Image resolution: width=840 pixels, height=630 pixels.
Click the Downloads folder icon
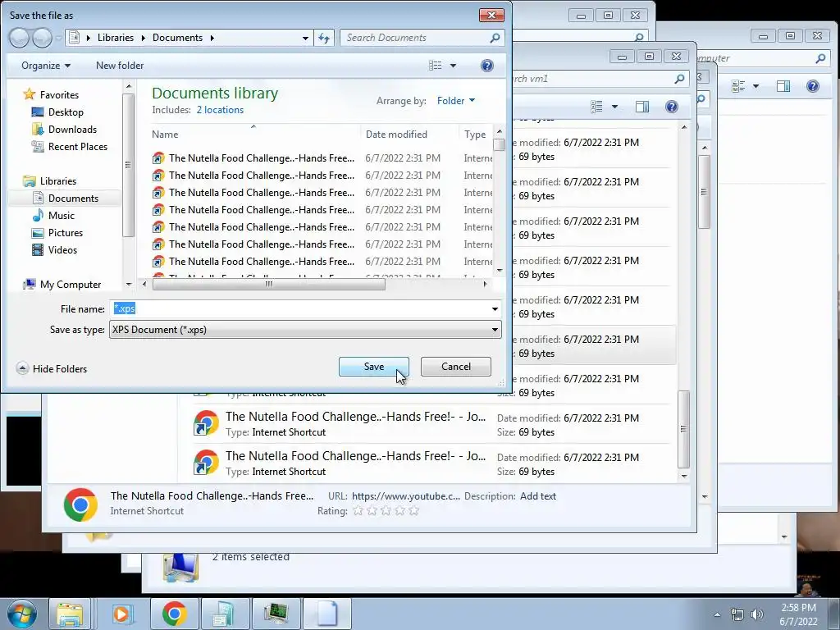pyautogui.click(x=38, y=129)
